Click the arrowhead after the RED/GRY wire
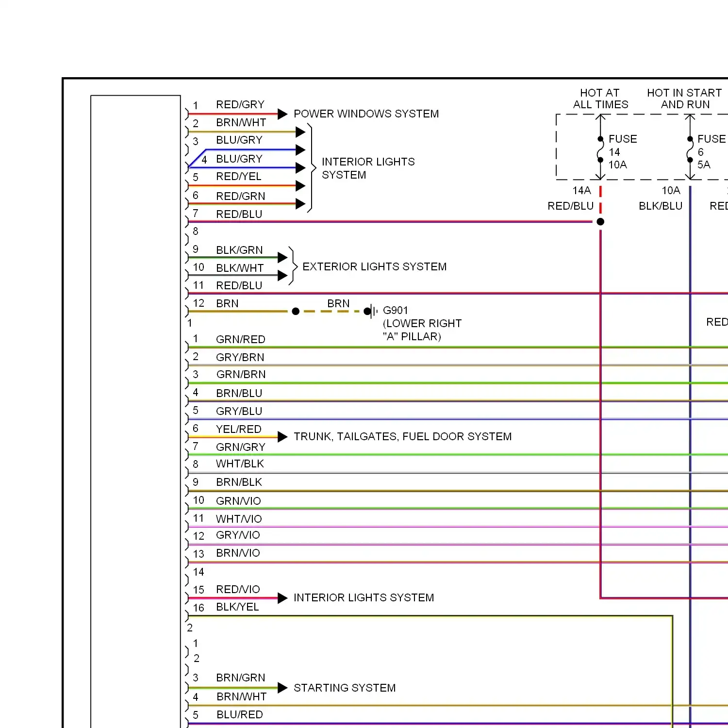Screen dimensions: 728x728 coord(282,114)
